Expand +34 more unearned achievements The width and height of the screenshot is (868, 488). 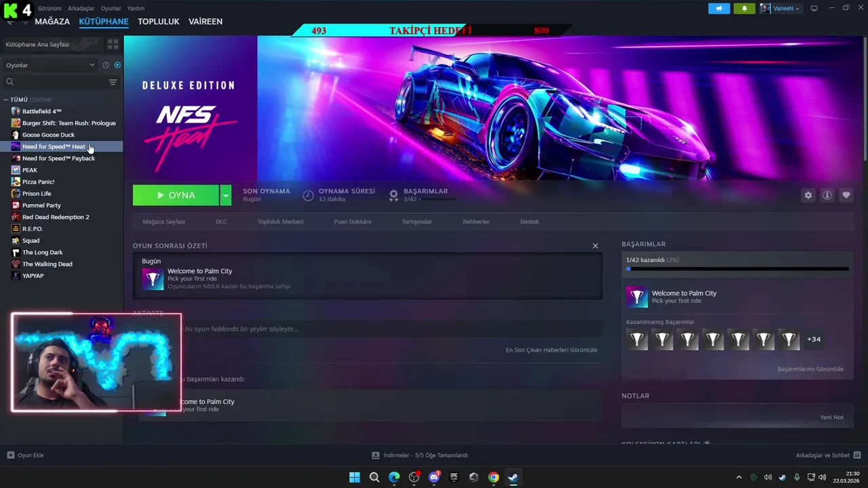[814, 339]
